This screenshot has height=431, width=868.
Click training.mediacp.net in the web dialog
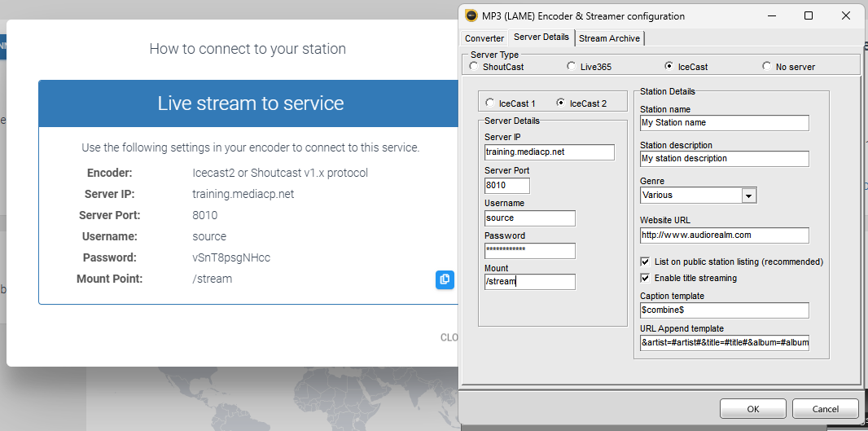click(x=243, y=195)
